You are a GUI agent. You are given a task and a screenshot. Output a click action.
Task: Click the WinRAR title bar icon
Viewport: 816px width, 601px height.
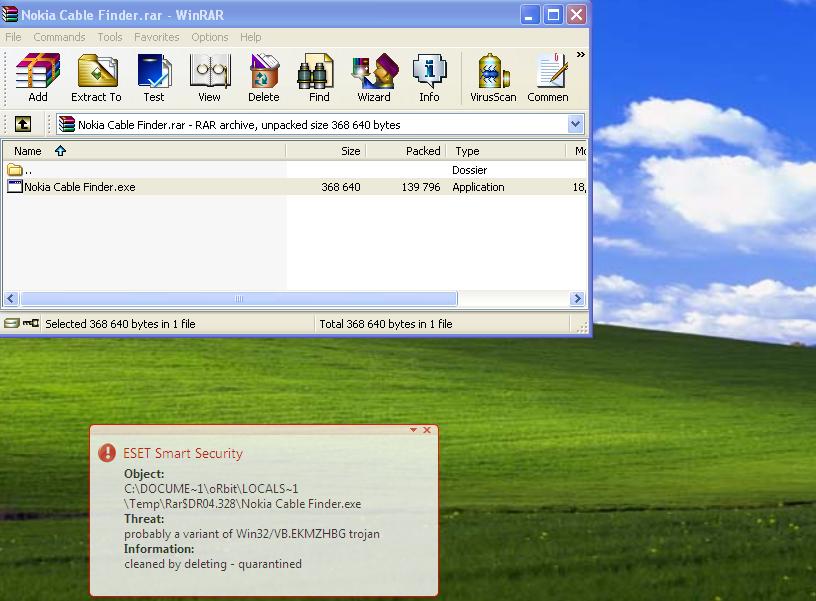click(x=10, y=15)
